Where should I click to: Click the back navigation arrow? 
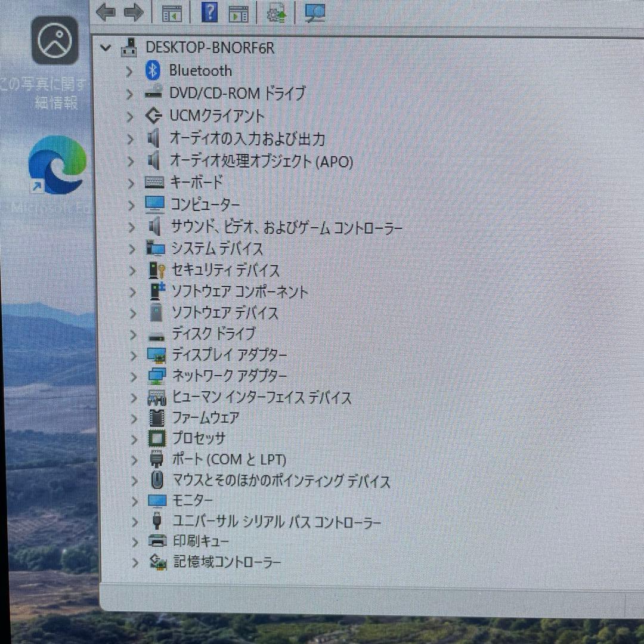(x=106, y=12)
